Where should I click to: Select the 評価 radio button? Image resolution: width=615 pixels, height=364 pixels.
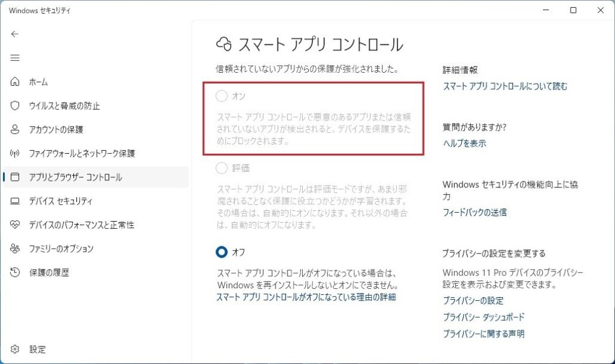click(222, 168)
